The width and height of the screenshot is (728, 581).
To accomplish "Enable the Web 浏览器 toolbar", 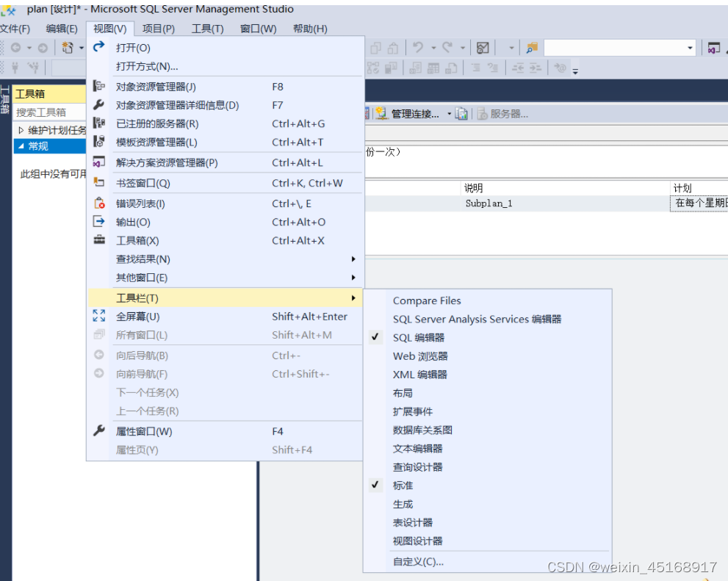I will pos(420,356).
